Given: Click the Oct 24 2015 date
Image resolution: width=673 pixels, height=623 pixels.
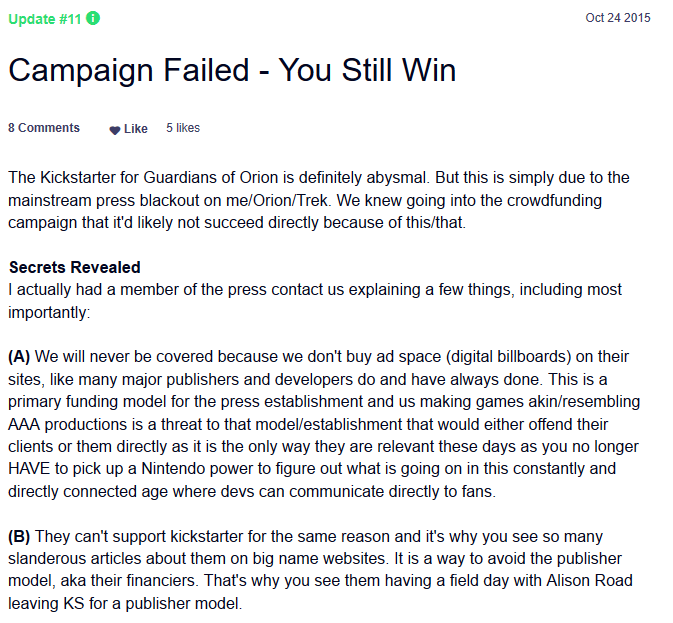Looking at the screenshot, I should tap(618, 18).
